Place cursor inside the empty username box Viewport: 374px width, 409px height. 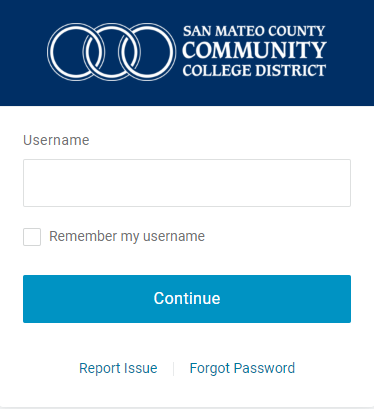(x=187, y=183)
